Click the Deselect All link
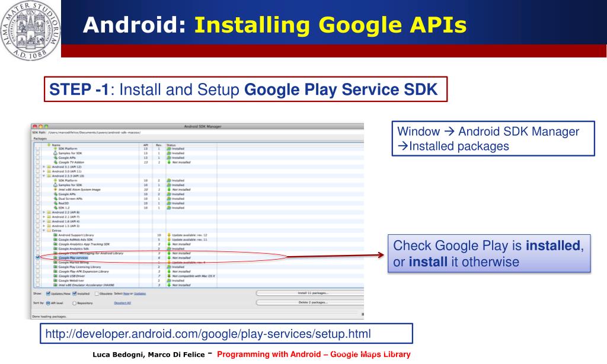Viewport: 607px width, 364px height. point(122,303)
